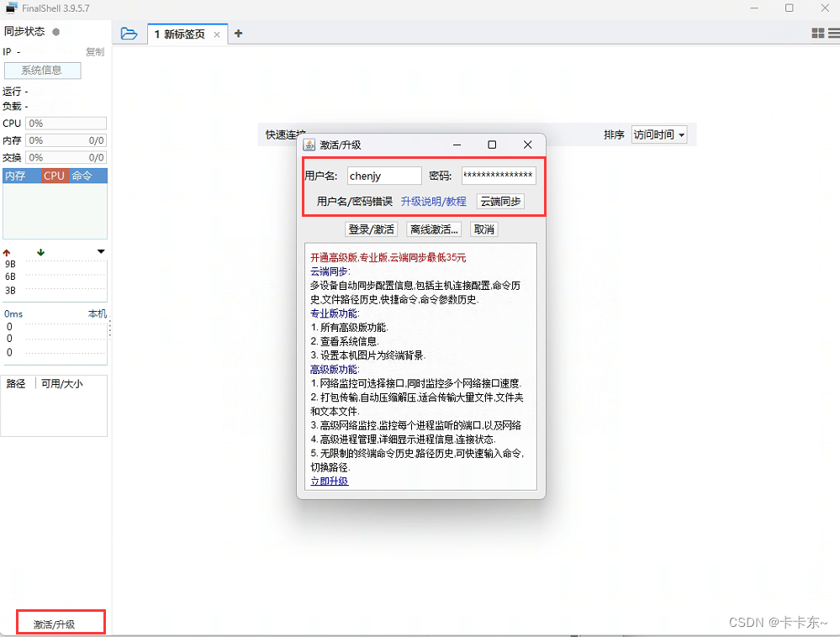Click the 离线激活... button

(x=434, y=229)
